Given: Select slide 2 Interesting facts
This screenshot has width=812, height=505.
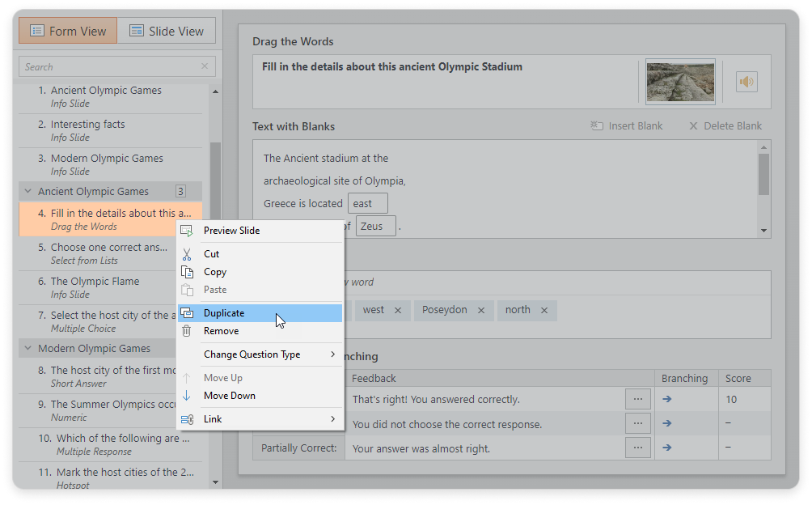Looking at the screenshot, I should [x=110, y=130].
